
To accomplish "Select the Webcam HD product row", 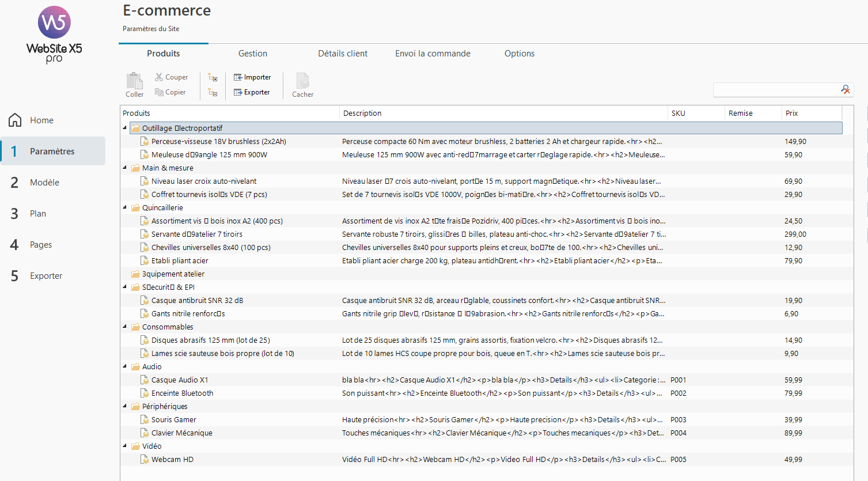I will [x=172, y=460].
